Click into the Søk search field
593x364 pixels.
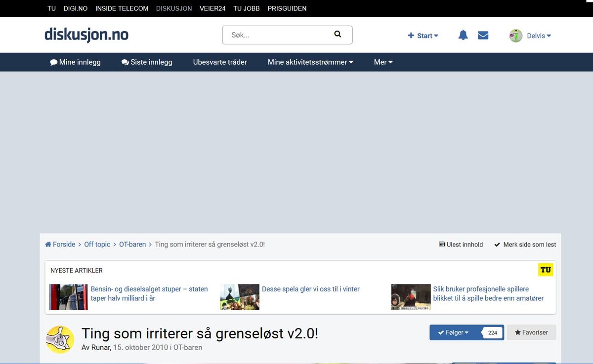tap(277, 35)
